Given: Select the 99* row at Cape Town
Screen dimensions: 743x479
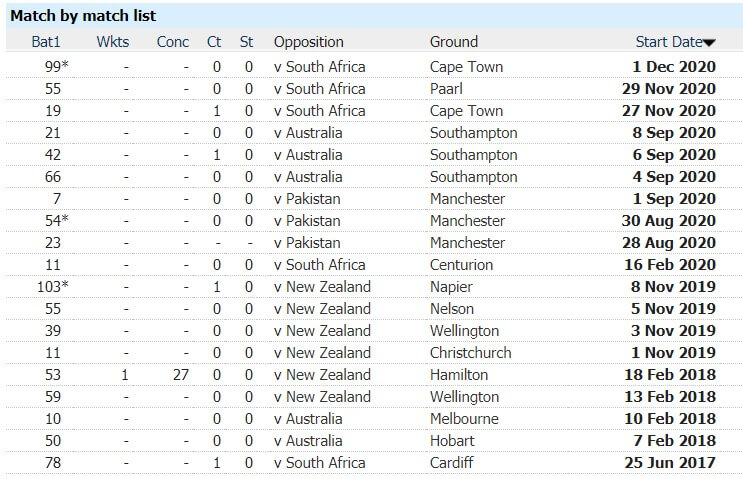Looking at the screenshot, I should 374,67.
